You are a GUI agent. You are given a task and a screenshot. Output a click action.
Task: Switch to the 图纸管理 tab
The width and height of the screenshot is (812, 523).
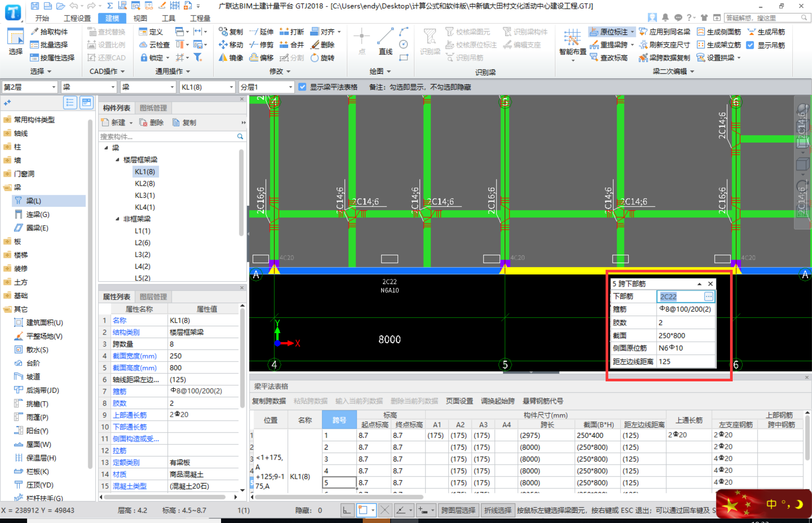point(153,108)
